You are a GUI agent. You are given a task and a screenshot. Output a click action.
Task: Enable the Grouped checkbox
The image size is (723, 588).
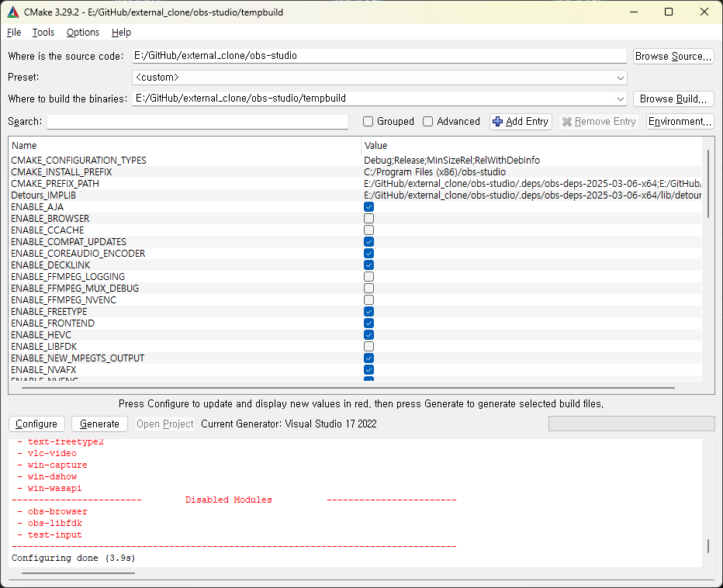point(368,121)
